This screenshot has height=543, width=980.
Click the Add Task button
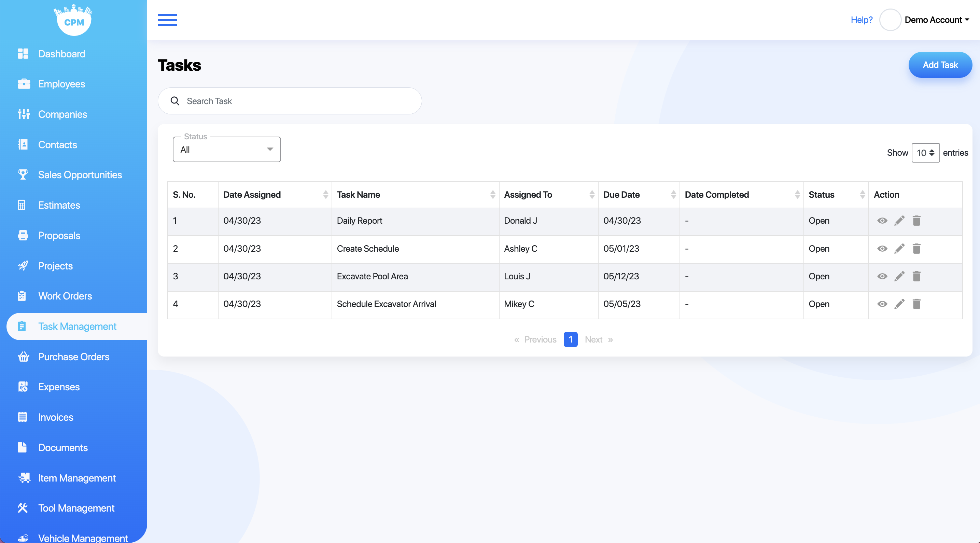click(940, 65)
